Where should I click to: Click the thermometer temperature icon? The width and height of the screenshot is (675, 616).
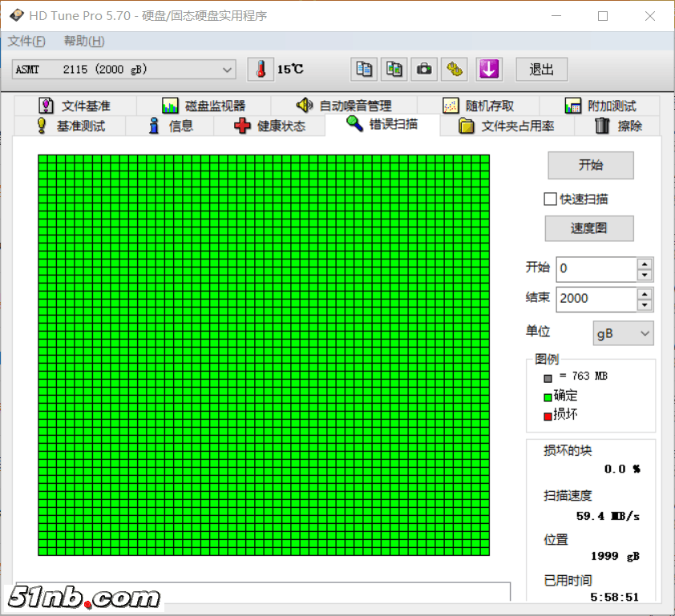point(260,70)
